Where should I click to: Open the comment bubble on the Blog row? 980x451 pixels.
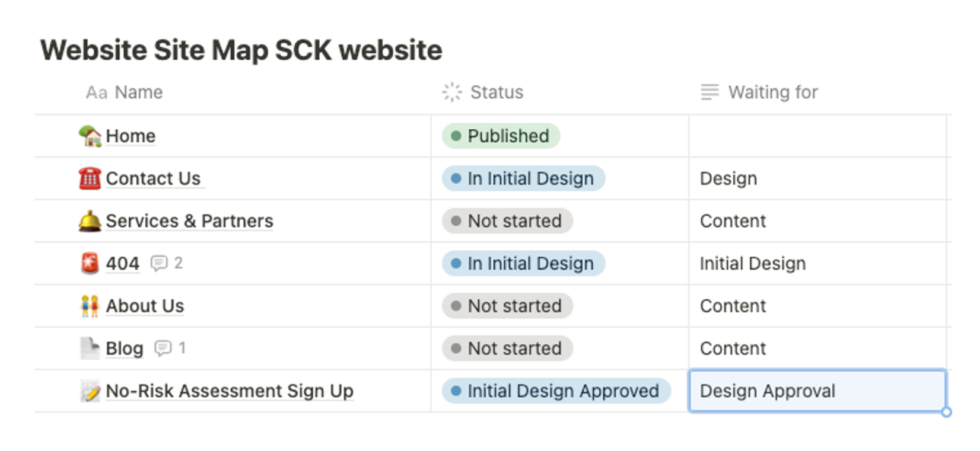coord(170,348)
